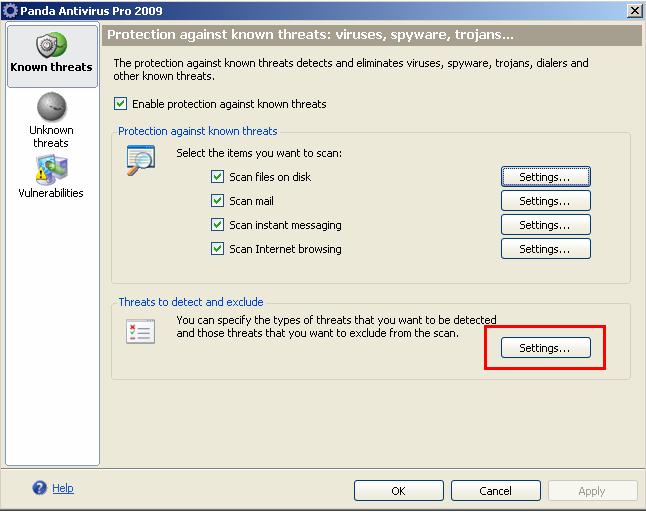Viewport: 646px width, 512px height.
Task: Uncheck Scan files on disk
Action: (217, 177)
